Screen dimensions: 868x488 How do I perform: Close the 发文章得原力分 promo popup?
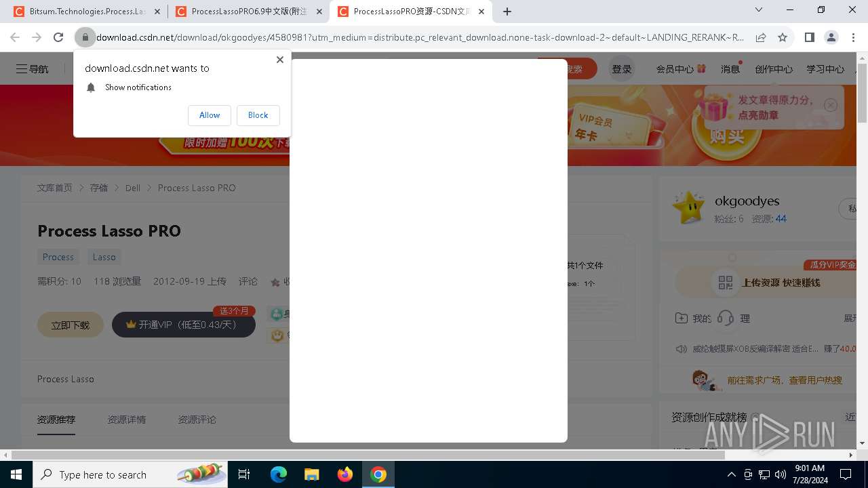tap(831, 105)
